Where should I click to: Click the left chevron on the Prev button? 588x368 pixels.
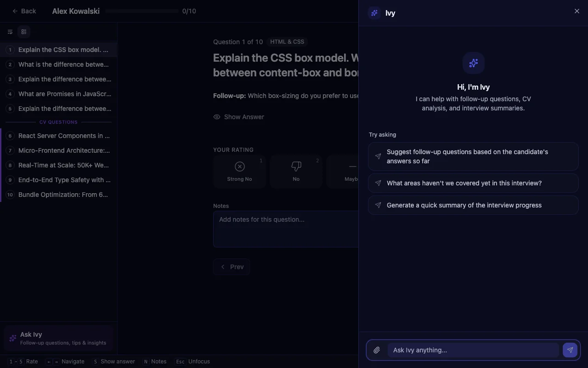pos(223,267)
